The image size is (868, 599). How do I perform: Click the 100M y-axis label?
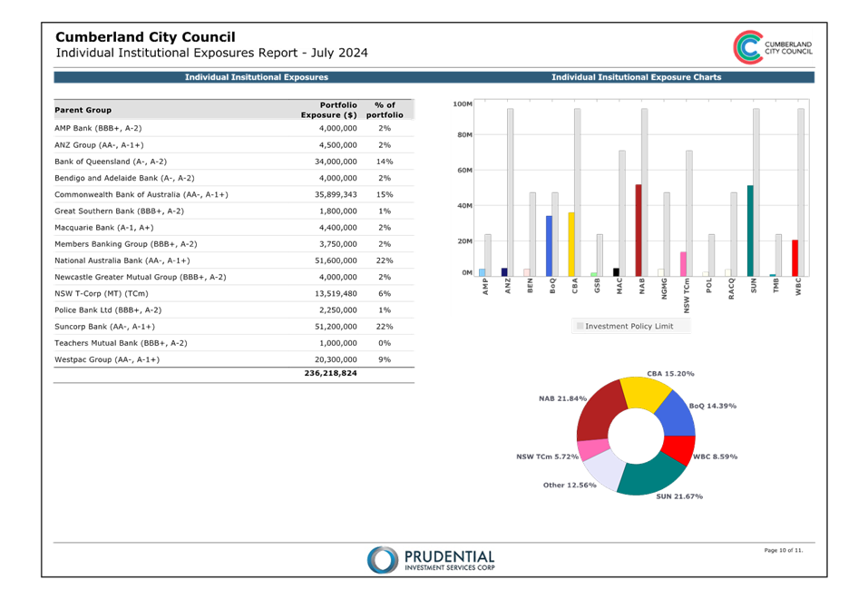463,103
